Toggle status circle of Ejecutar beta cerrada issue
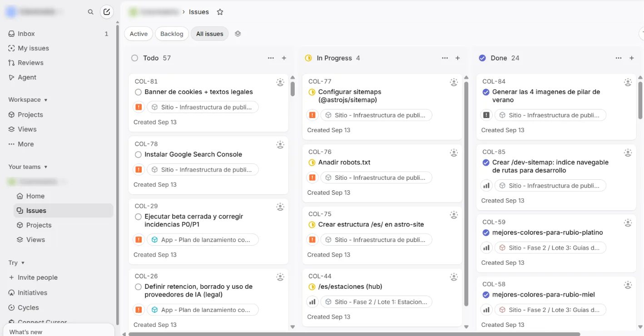This screenshot has height=336, width=644. [x=139, y=217]
